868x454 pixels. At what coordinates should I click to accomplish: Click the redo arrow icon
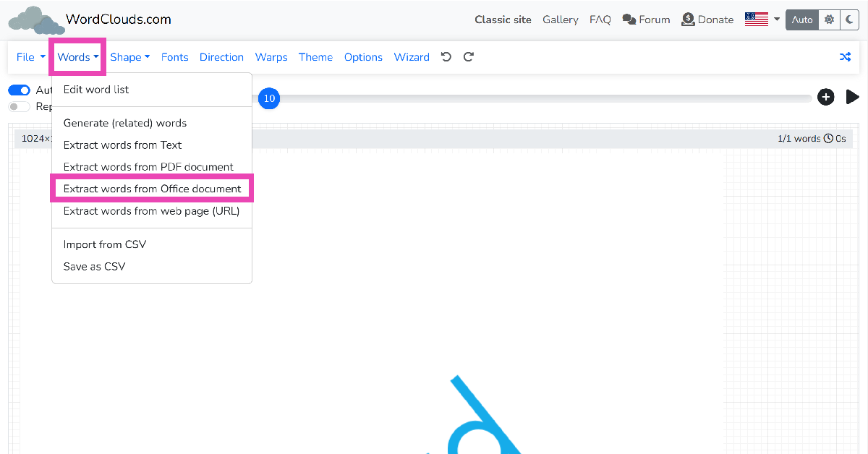coord(469,57)
